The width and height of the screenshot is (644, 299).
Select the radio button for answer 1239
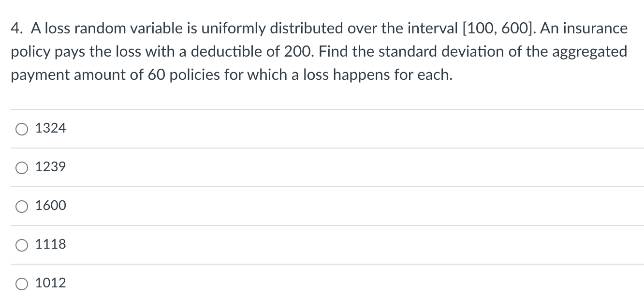[21, 167]
